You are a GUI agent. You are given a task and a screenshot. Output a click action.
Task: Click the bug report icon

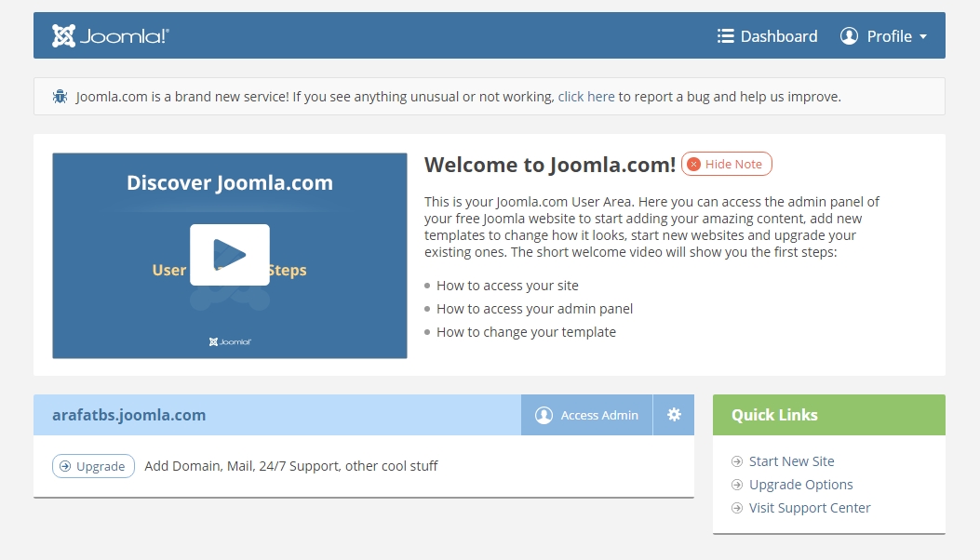pyautogui.click(x=60, y=96)
